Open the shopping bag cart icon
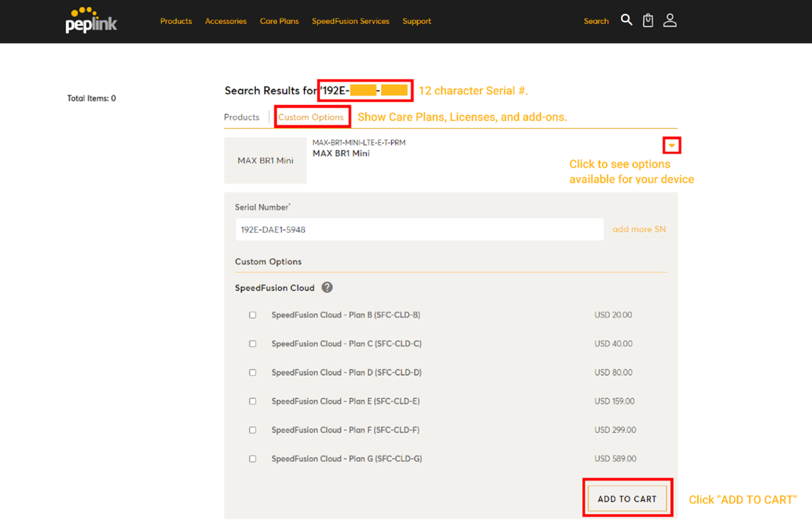The height and width of the screenshot is (527, 812). [x=648, y=20]
